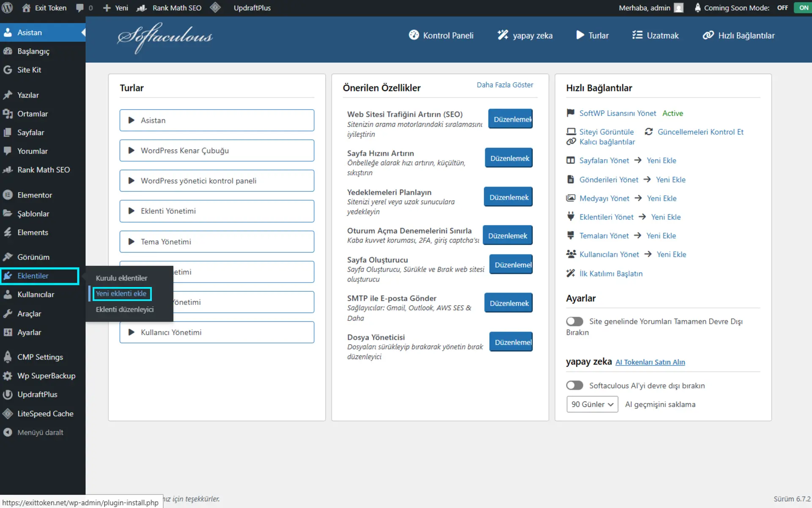
Task: Click the Softaculous logo
Action: 165,38
